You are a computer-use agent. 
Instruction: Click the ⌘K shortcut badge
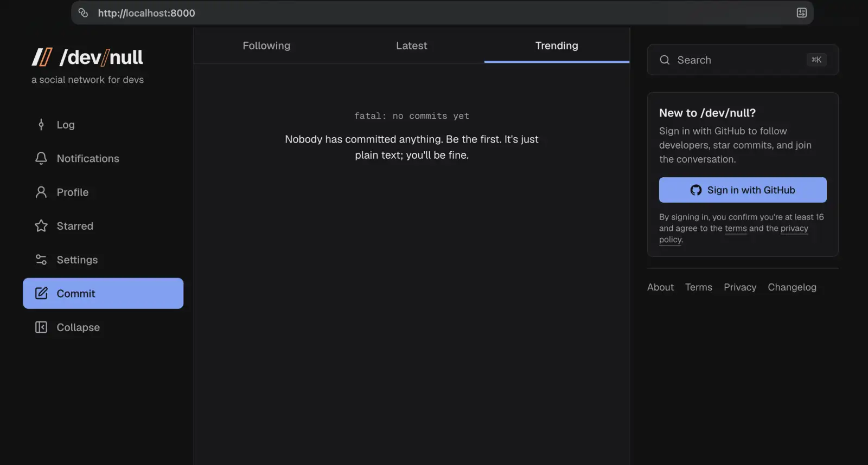(816, 60)
